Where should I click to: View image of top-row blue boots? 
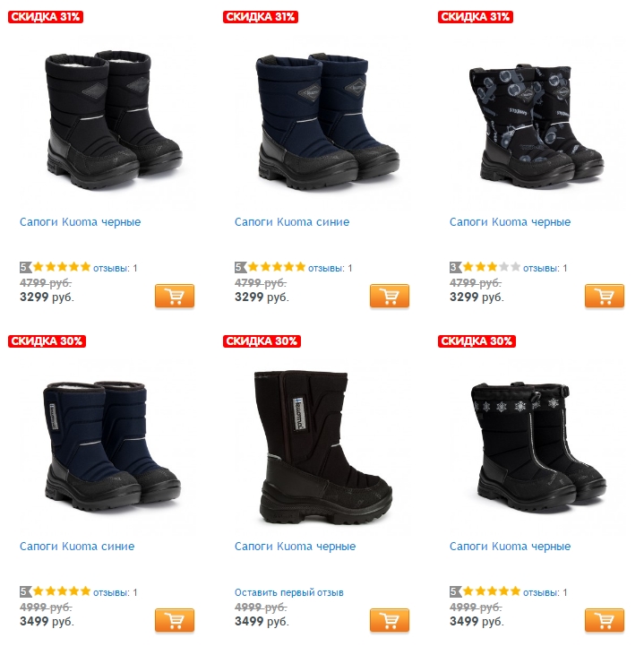[x=328, y=121]
